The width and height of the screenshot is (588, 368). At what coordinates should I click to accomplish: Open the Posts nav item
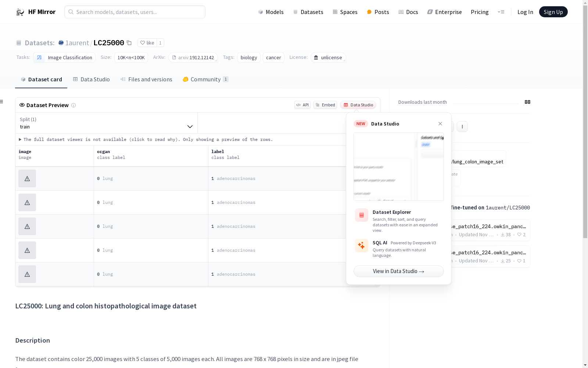378,12
